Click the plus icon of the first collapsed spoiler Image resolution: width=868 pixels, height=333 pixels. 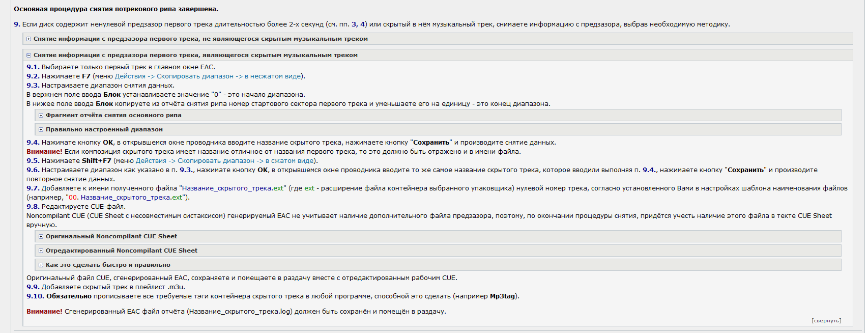point(29,39)
